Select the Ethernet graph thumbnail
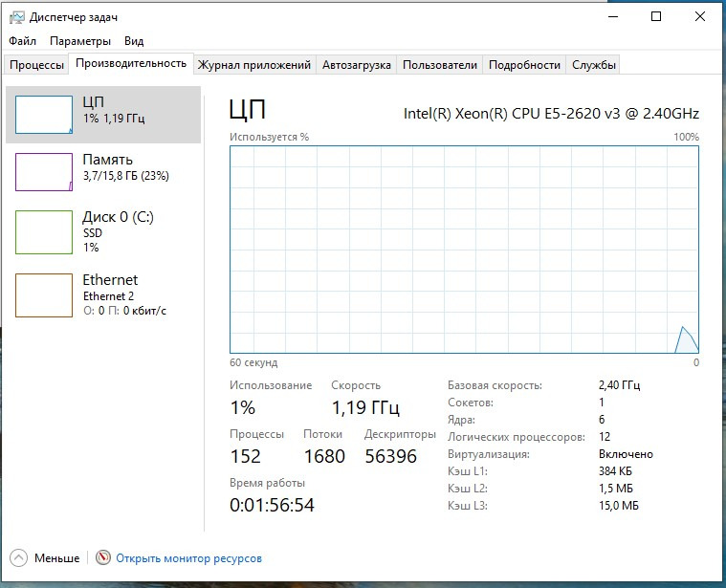The image size is (726, 588). [x=44, y=294]
